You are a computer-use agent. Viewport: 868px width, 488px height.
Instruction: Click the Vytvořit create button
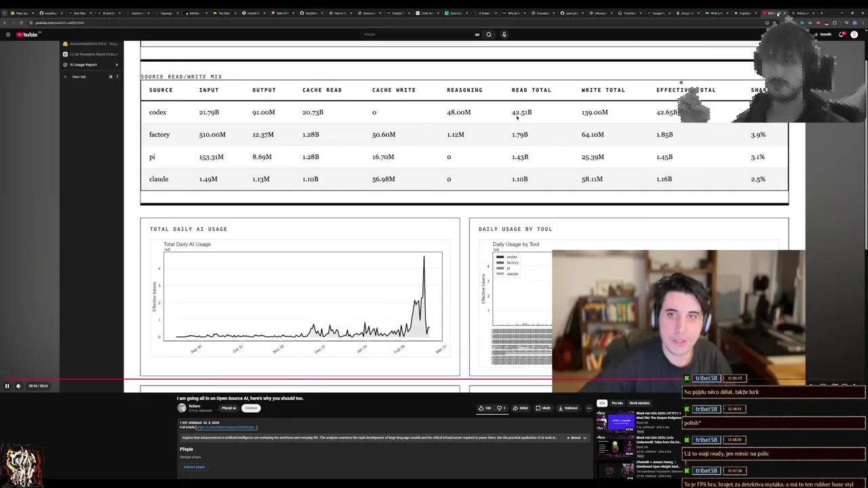[824, 35]
